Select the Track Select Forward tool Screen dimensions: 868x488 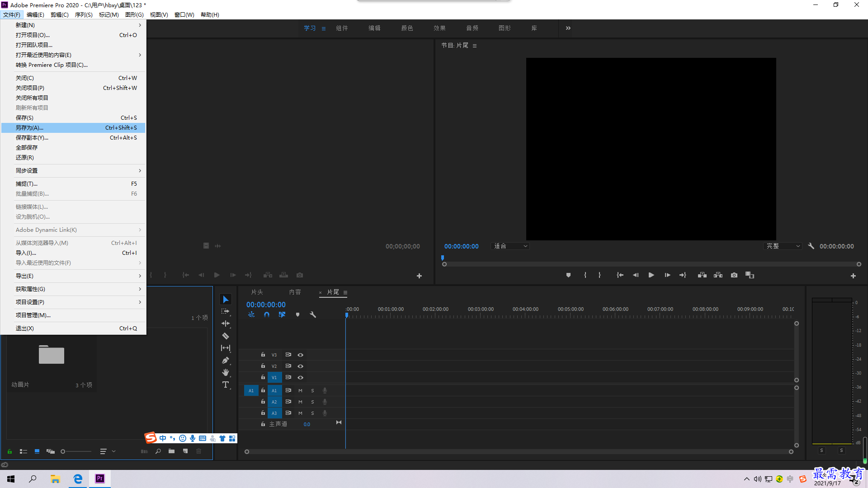tap(226, 312)
